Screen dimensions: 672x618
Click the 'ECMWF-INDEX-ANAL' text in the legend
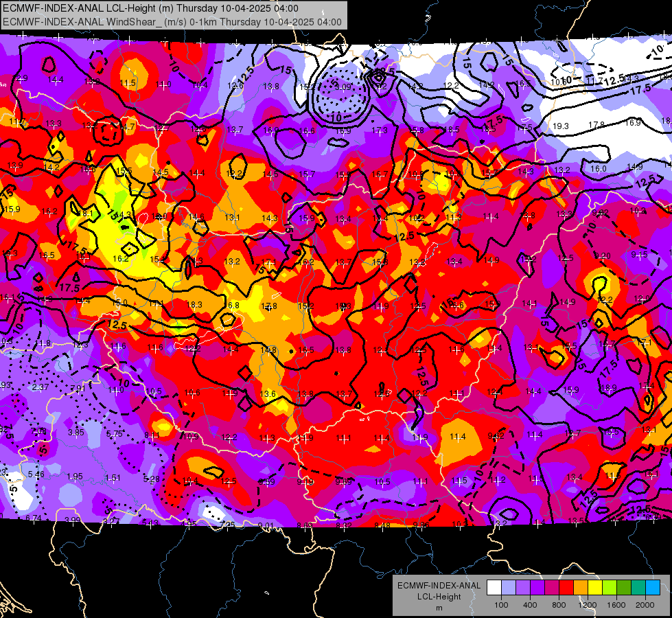[439, 586]
